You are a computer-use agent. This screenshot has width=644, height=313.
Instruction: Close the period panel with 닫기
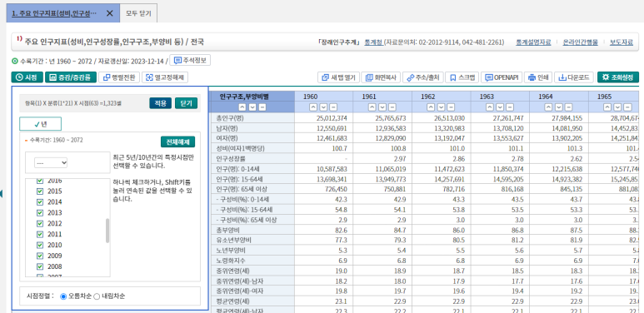186,103
